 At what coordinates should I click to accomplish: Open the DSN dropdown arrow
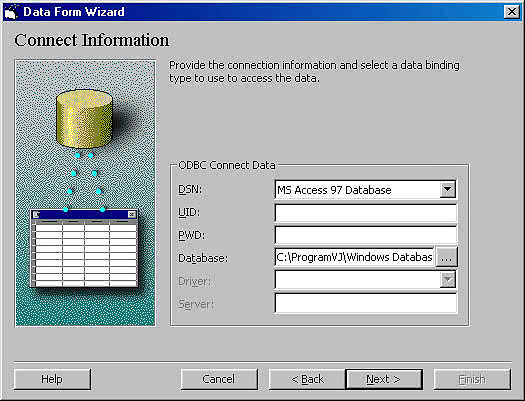(x=447, y=189)
